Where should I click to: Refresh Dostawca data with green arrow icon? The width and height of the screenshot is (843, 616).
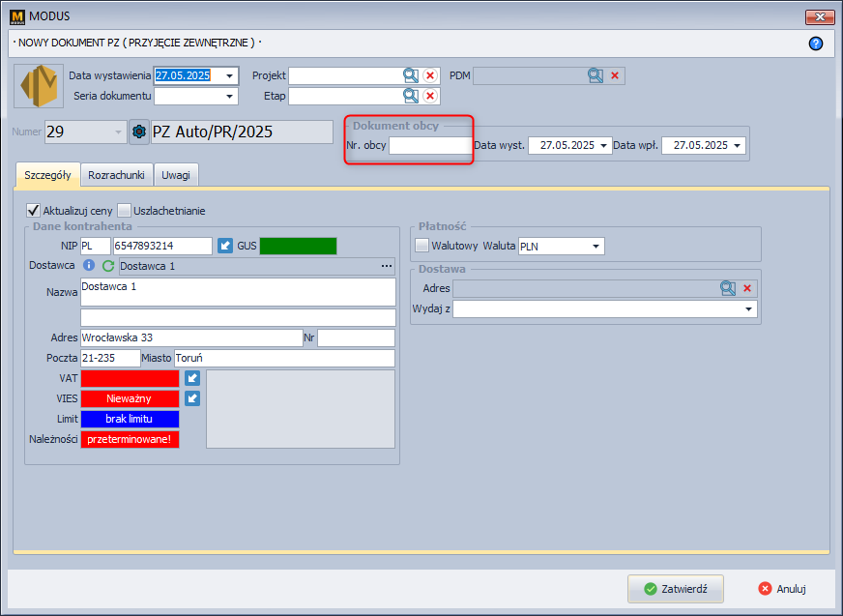point(108,266)
